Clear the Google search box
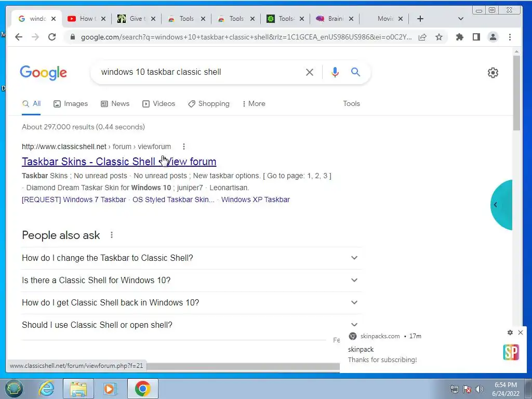 pos(310,72)
